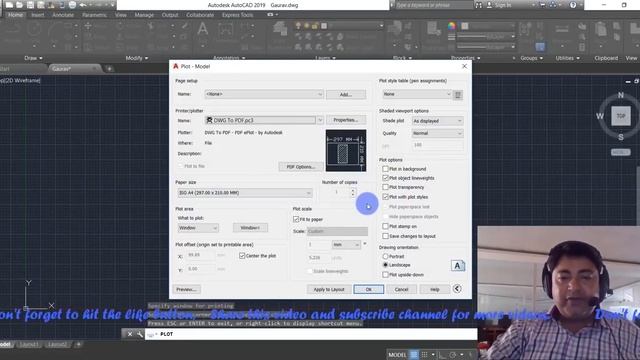Click the Help question mark icon in title bar

click(573, 5)
